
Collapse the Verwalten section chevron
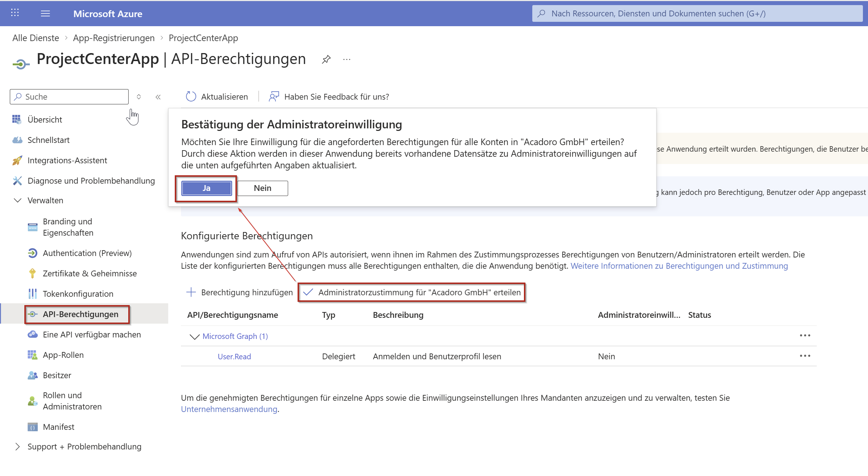(17, 200)
